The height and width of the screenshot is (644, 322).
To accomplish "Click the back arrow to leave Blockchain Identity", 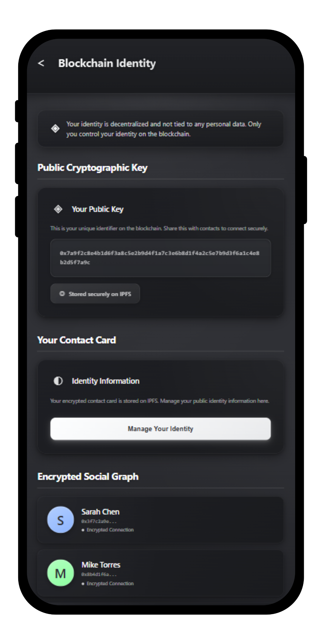I will (41, 63).
